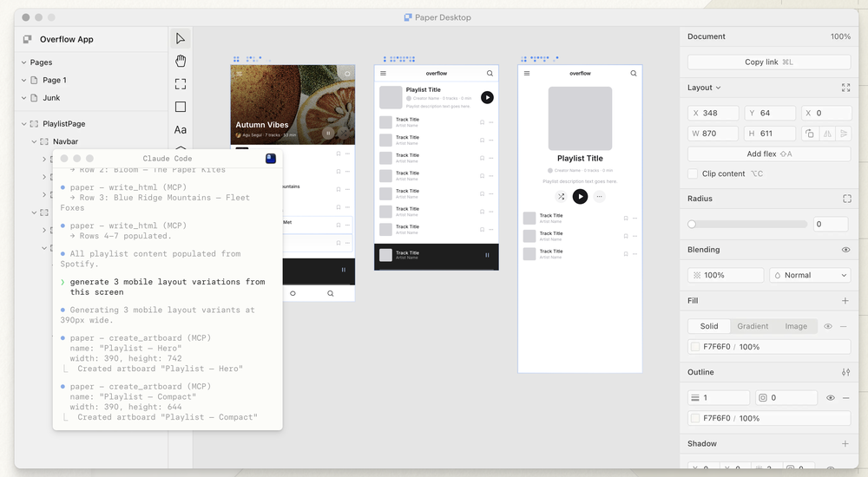This screenshot has height=477, width=868.
Task: Toggle the Outline visibility eye icon
Action: [x=831, y=398]
